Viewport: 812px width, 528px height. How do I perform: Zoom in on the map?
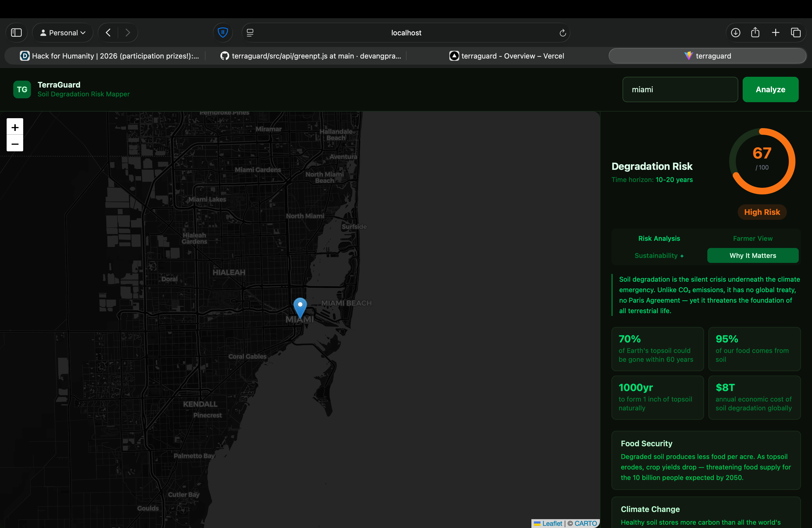[x=15, y=127]
